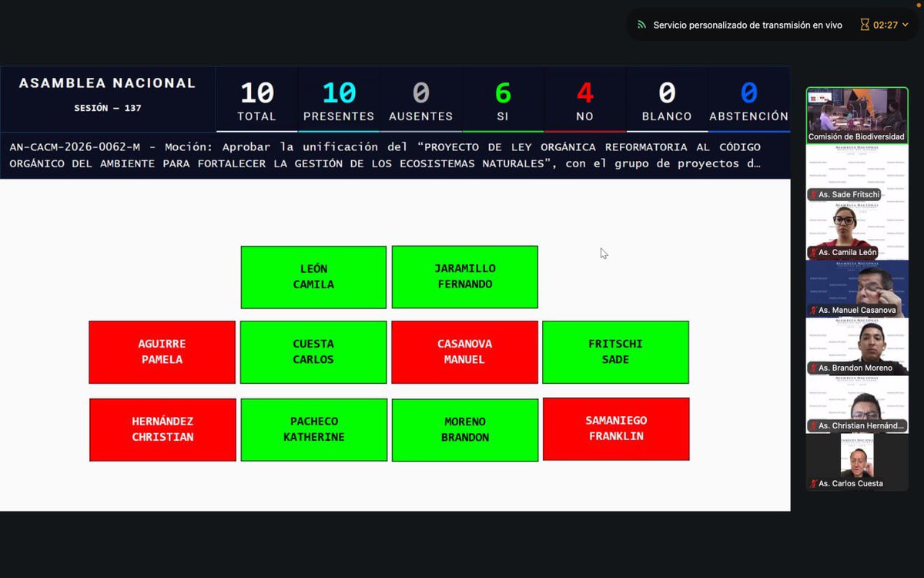Select As. Brandon Moreno participant video
Screen dimensions: 924x578
pos(857,346)
